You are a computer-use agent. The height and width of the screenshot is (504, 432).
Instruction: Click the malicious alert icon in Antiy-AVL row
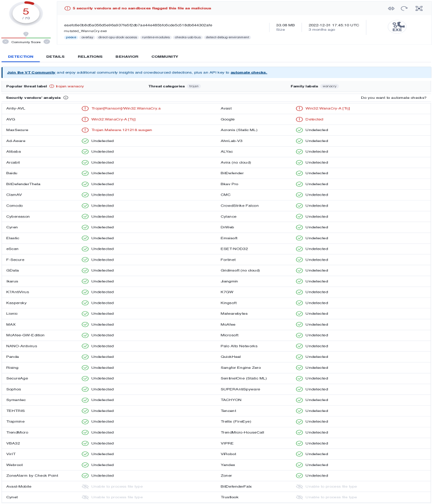pos(85,109)
